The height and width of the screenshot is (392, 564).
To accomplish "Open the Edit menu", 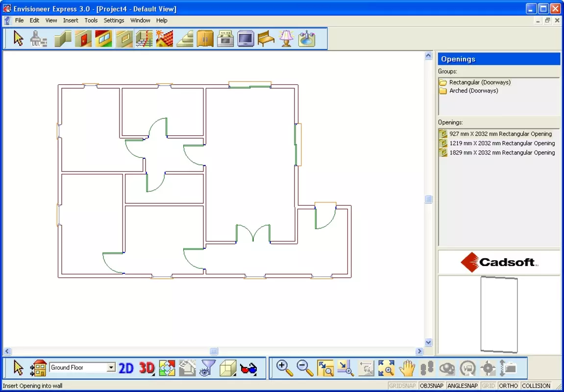I will 34,21.
